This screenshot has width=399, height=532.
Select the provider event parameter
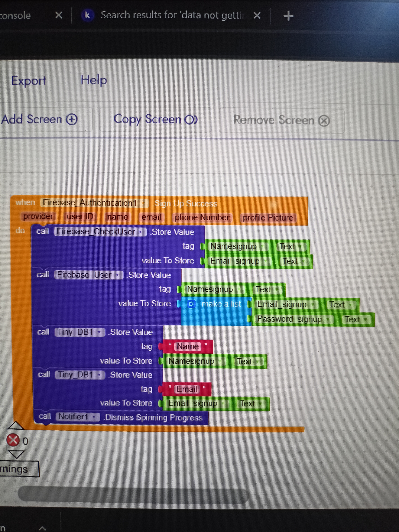click(38, 216)
